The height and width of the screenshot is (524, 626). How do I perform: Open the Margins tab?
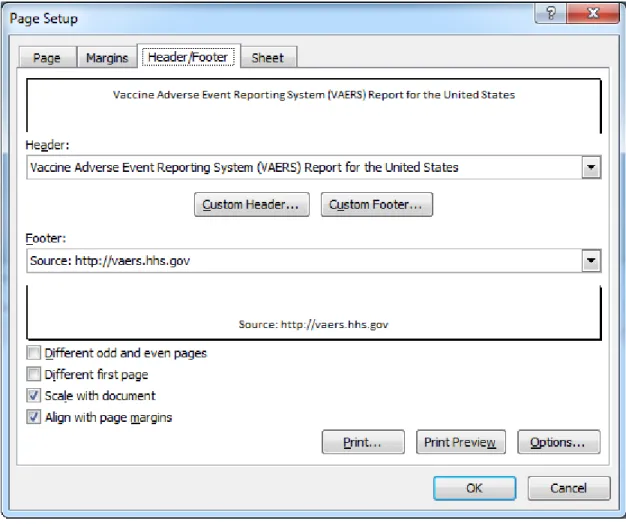107,57
